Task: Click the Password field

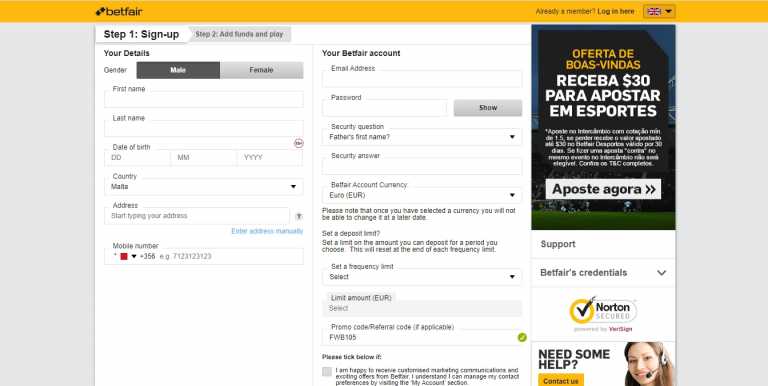Action: point(384,108)
